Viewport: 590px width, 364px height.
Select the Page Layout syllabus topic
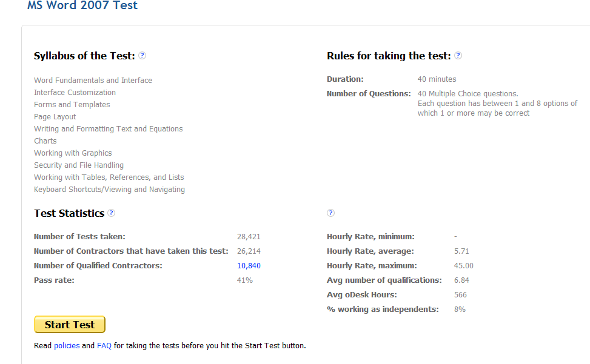[x=55, y=116]
